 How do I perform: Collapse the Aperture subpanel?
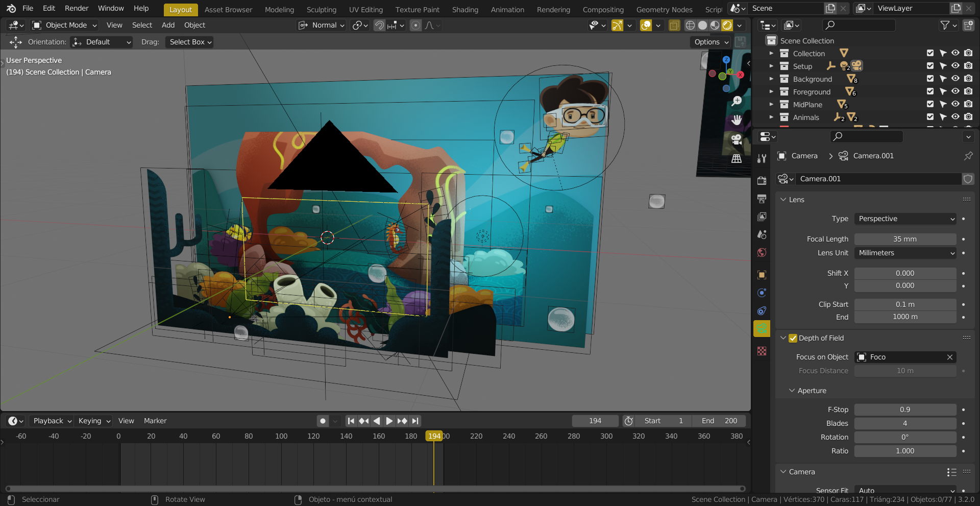(x=792, y=391)
